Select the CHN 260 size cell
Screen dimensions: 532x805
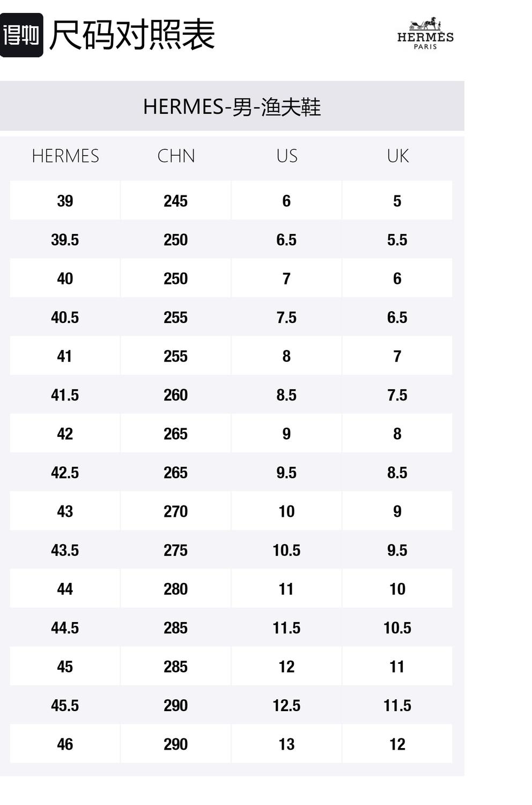[176, 395]
